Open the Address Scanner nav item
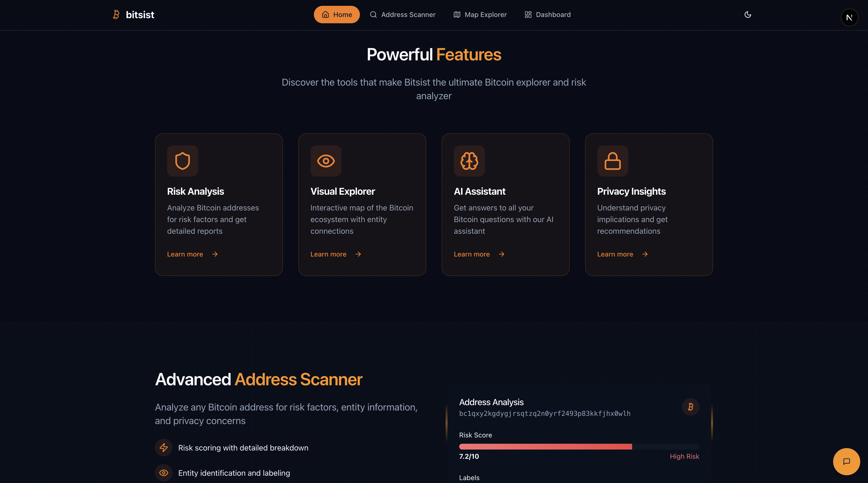The height and width of the screenshot is (483, 868). click(x=403, y=15)
